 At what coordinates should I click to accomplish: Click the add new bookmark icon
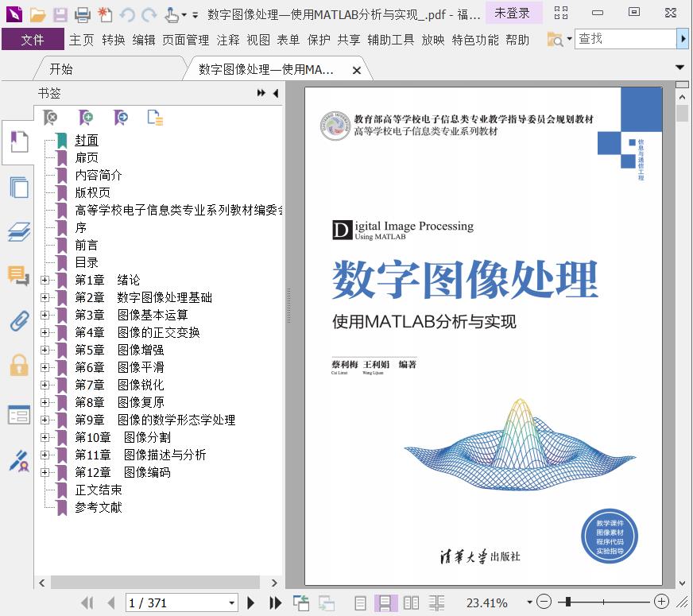pyautogui.click(x=86, y=118)
